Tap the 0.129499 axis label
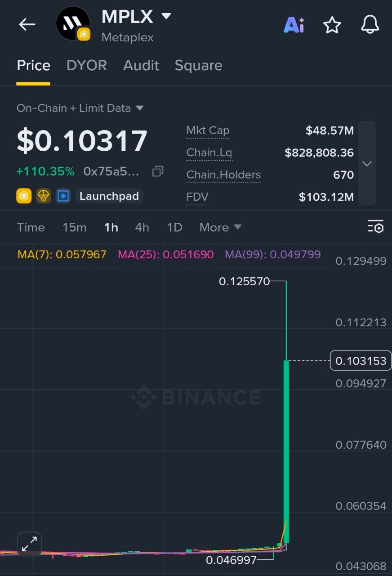 (x=361, y=261)
